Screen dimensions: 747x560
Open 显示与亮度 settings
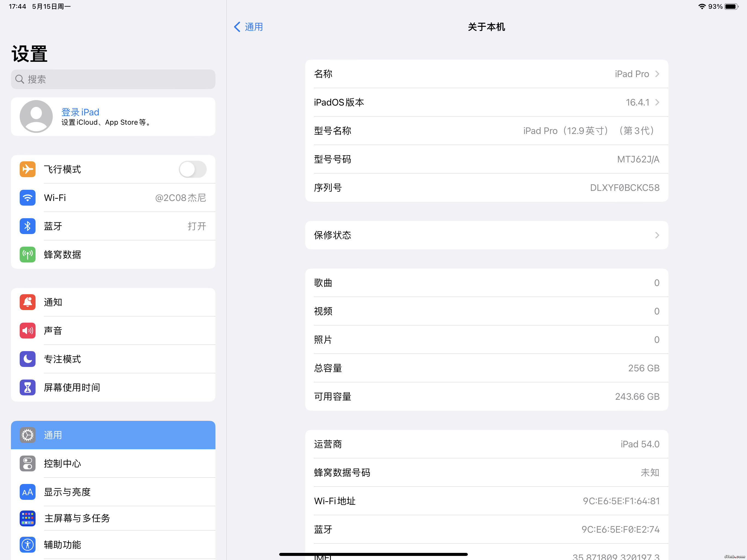[x=113, y=492]
